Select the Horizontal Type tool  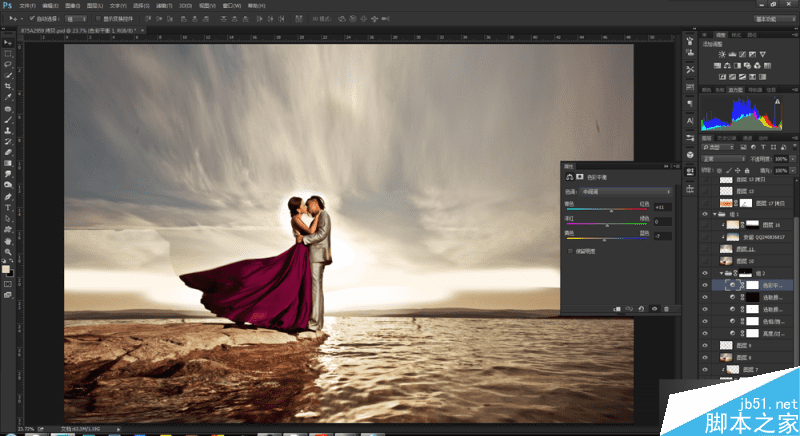8,207
